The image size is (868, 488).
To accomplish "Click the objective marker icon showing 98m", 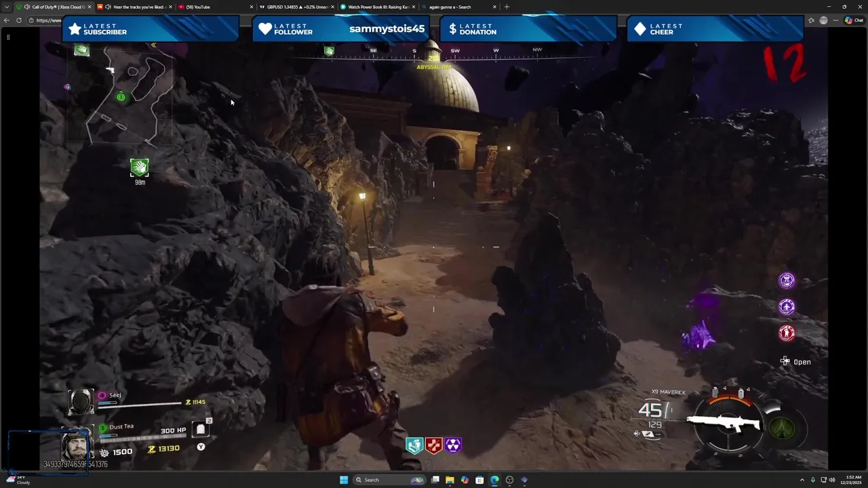I will (x=139, y=167).
